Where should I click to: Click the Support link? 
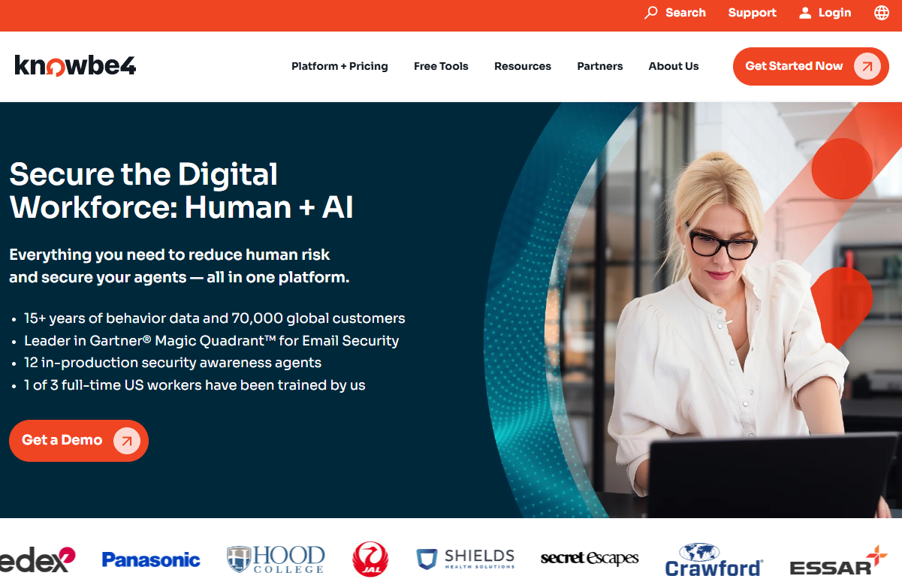(753, 13)
